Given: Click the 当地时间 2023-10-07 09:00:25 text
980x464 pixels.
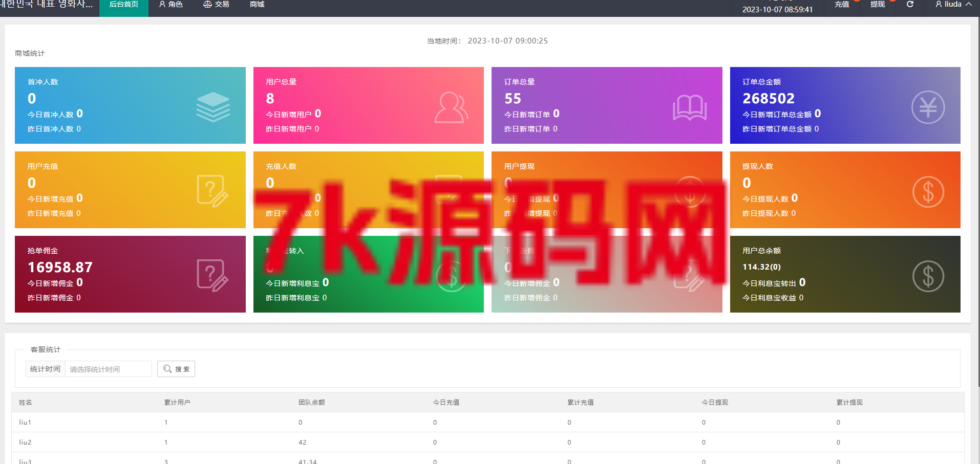Looking at the screenshot, I should point(487,41).
